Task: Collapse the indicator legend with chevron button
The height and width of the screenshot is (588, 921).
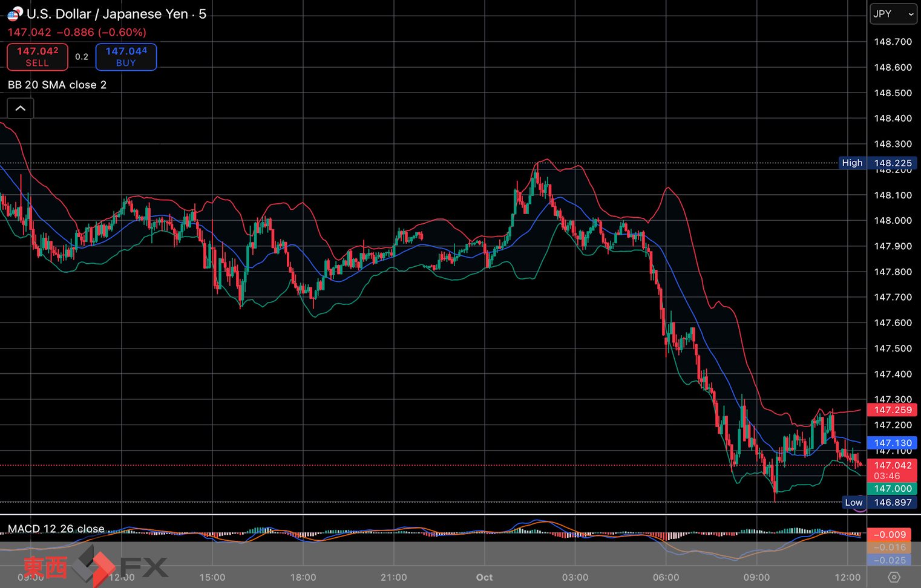Action: 20,108
